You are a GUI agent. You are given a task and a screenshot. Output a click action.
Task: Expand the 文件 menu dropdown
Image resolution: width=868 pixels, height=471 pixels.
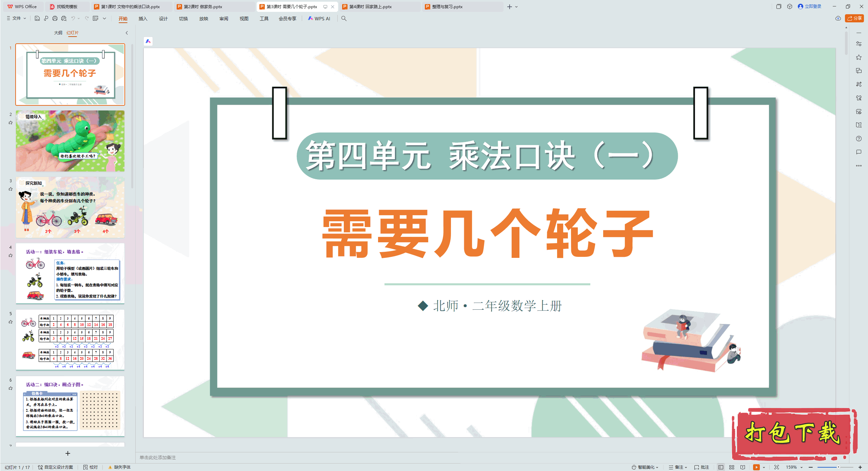16,18
